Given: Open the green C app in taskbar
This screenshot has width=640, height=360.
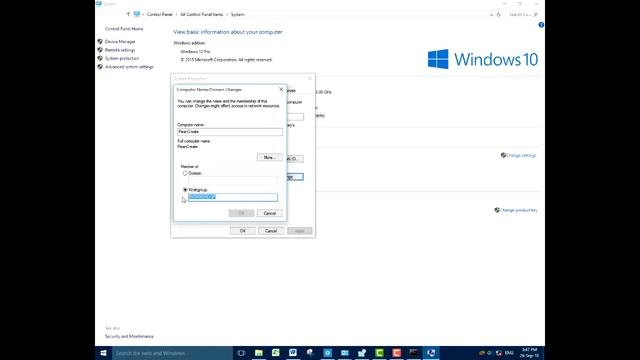Looking at the screenshot, I should [379, 353].
